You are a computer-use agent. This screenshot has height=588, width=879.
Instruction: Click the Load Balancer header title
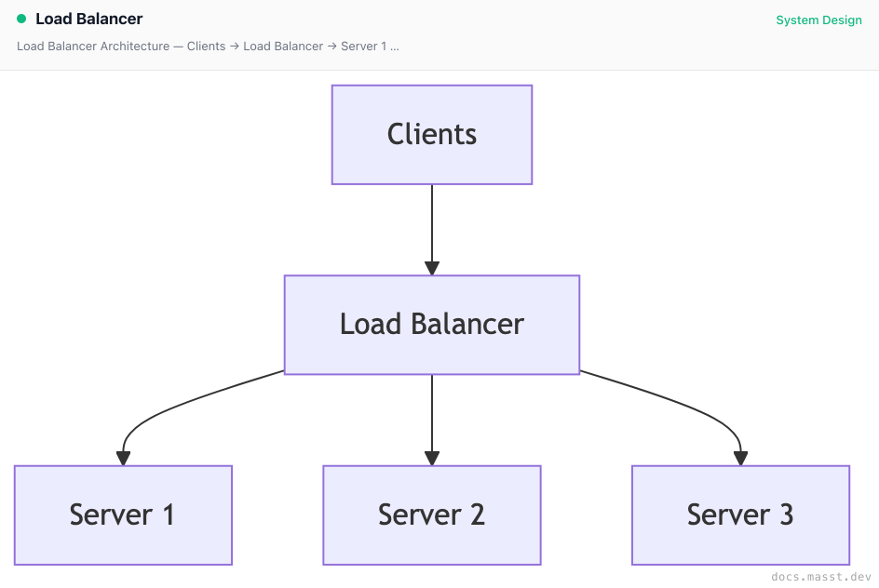point(89,19)
